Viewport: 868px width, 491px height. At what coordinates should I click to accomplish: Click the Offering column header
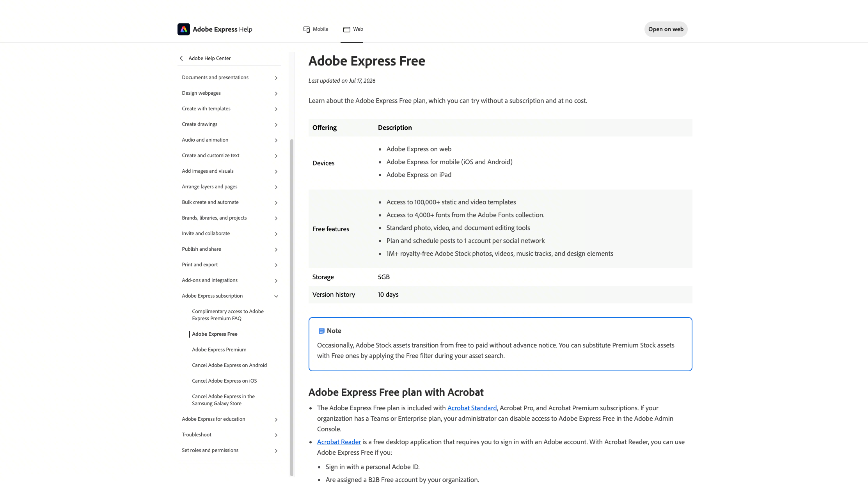[x=325, y=128]
